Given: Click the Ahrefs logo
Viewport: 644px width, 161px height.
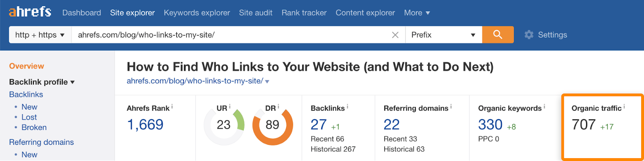Looking at the screenshot, I should click(30, 12).
